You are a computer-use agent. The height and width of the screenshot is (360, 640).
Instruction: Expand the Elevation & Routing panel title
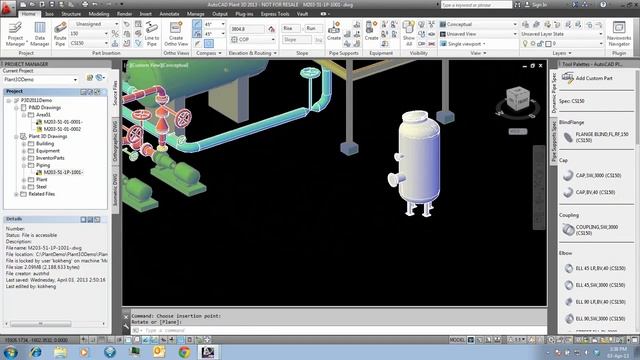point(253,53)
